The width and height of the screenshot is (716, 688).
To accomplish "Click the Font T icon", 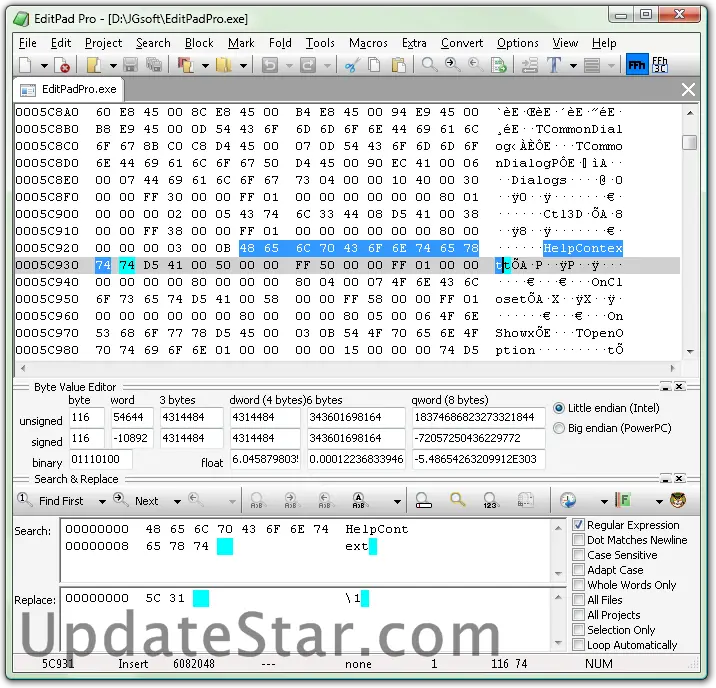I will (554, 65).
